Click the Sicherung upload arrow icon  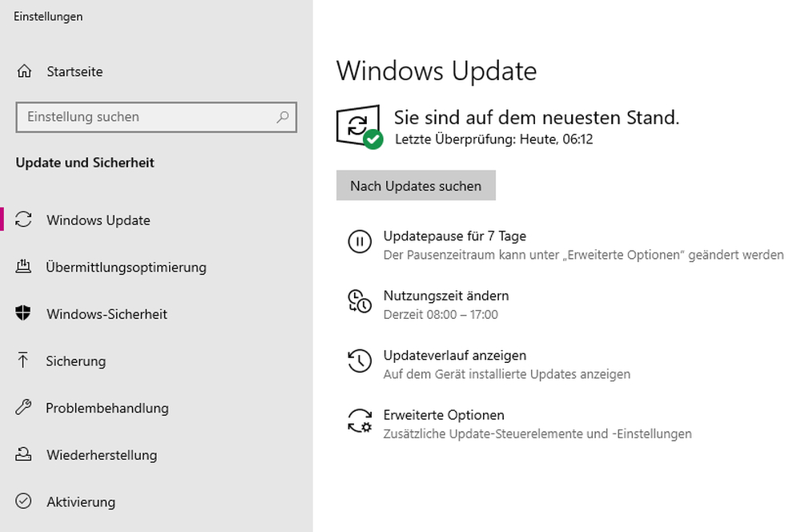point(23,361)
